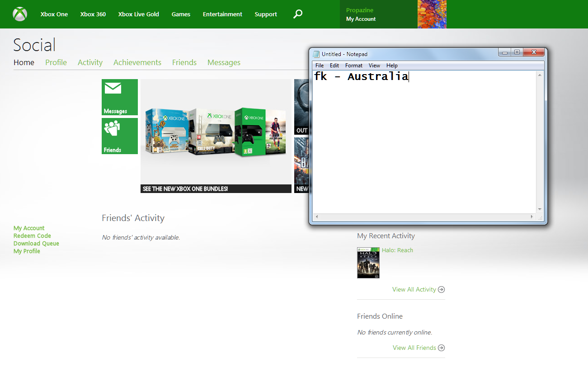Click the Halo: Reach game cover
The image size is (588, 372).
[368, 263]
